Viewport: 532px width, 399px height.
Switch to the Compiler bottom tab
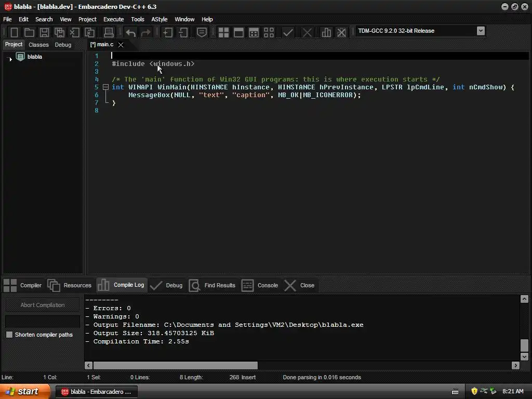coord(23,285)
